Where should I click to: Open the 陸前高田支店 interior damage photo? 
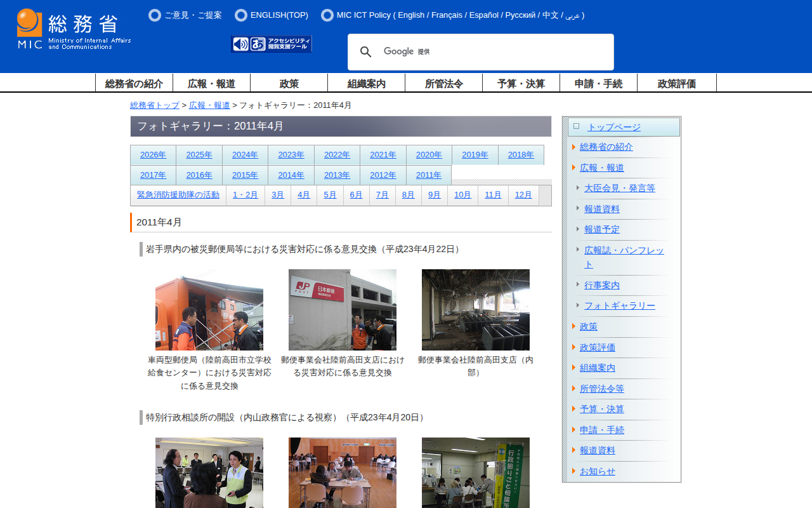(x=476, y=310)
